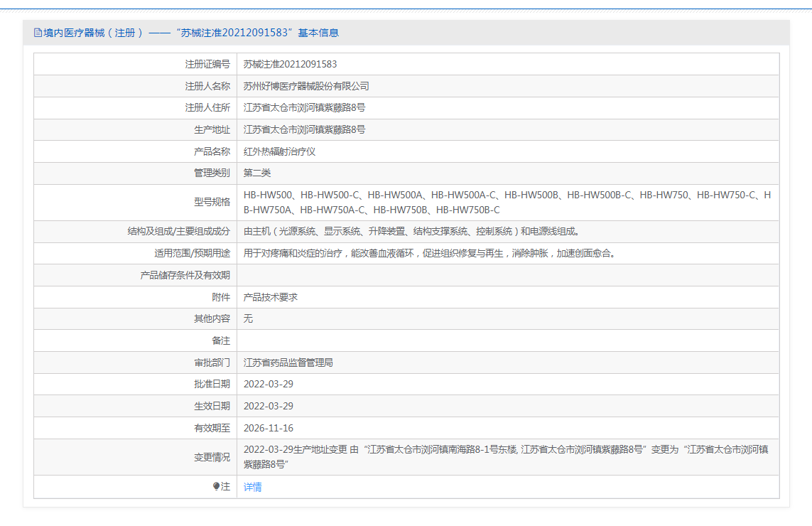This screenshot has width=812, height=526.
Task: Click the 生产地址 address value
Action: point(304,130)
